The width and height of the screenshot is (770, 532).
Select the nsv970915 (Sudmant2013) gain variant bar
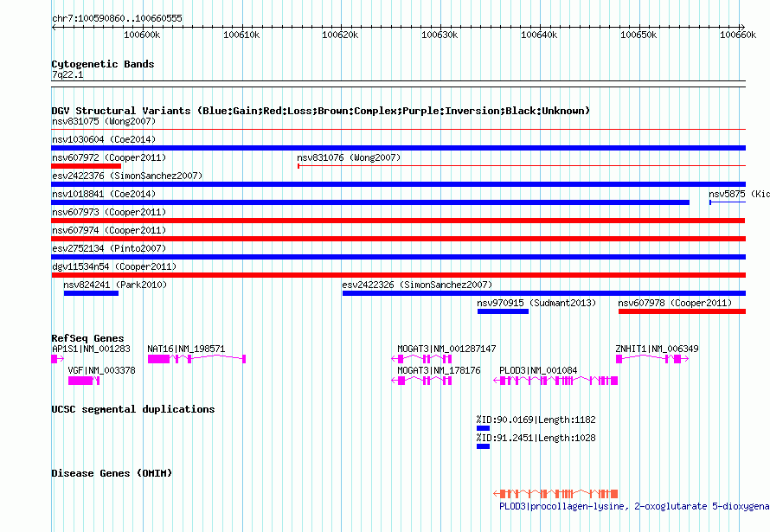[503, 311]
